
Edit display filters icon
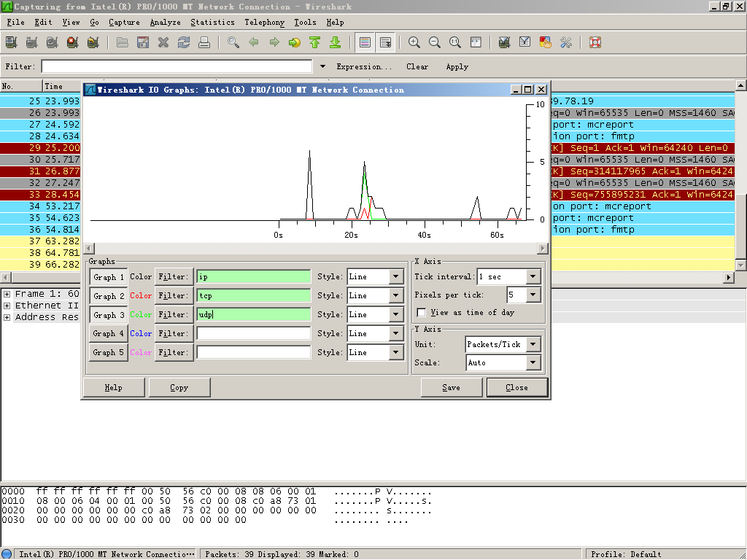pyautogui.click(x=525, y=42)
